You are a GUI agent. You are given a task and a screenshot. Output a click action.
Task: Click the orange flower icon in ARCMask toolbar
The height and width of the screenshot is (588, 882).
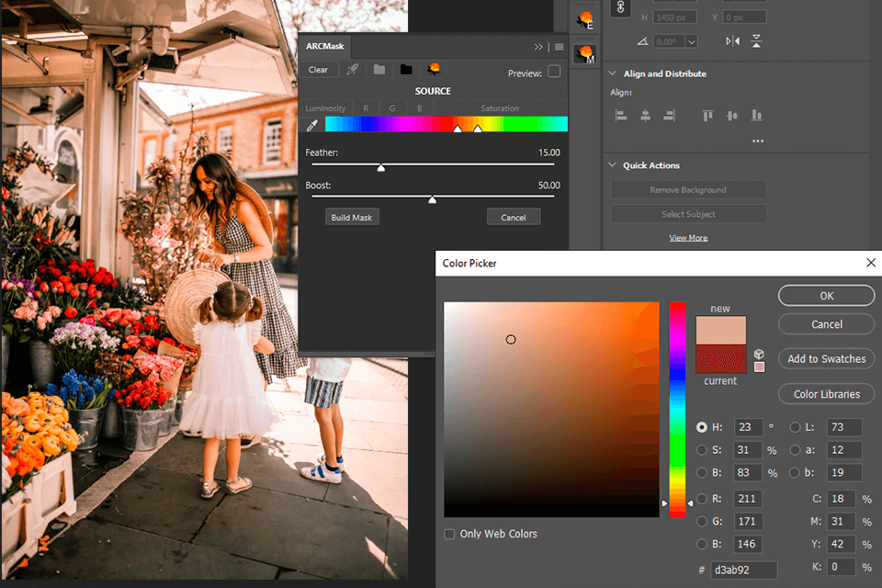(433, 69)
